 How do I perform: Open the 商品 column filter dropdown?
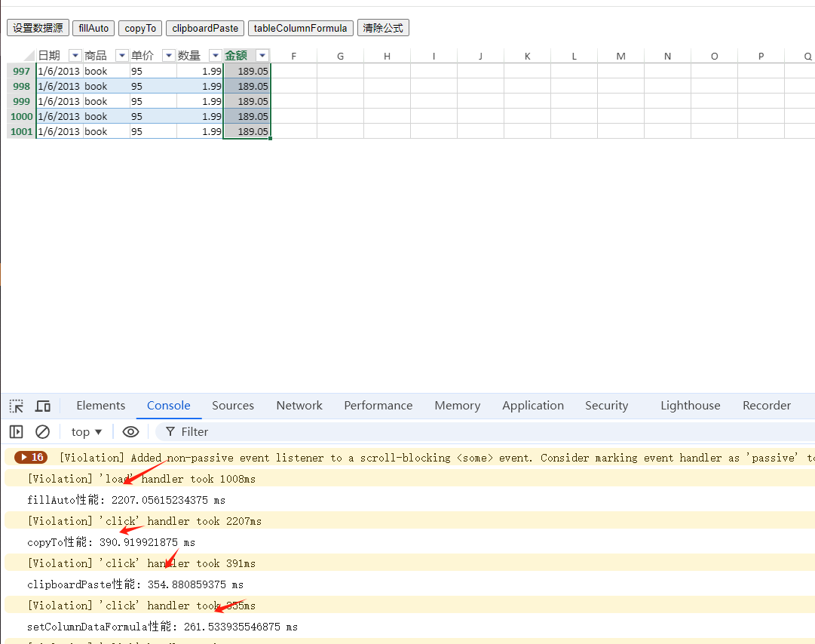point(121,56)
